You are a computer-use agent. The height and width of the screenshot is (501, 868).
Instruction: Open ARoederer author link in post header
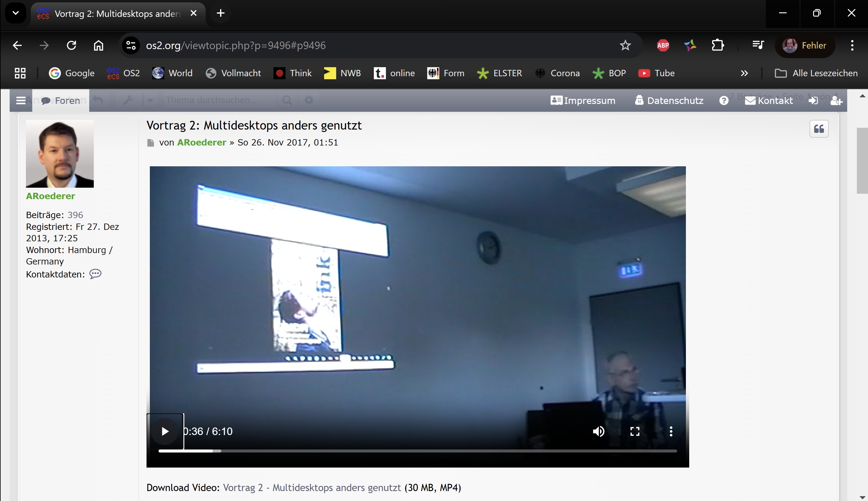201,142
